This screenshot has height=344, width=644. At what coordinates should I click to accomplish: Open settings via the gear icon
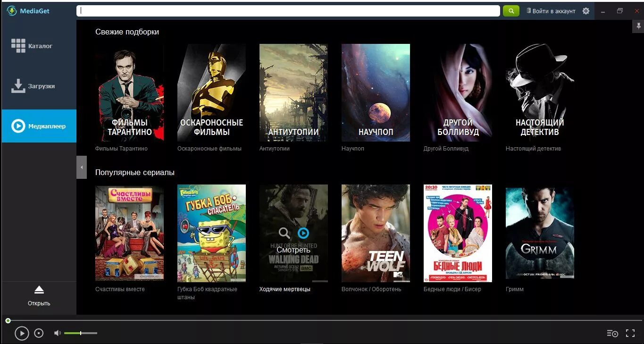point(586,11)
